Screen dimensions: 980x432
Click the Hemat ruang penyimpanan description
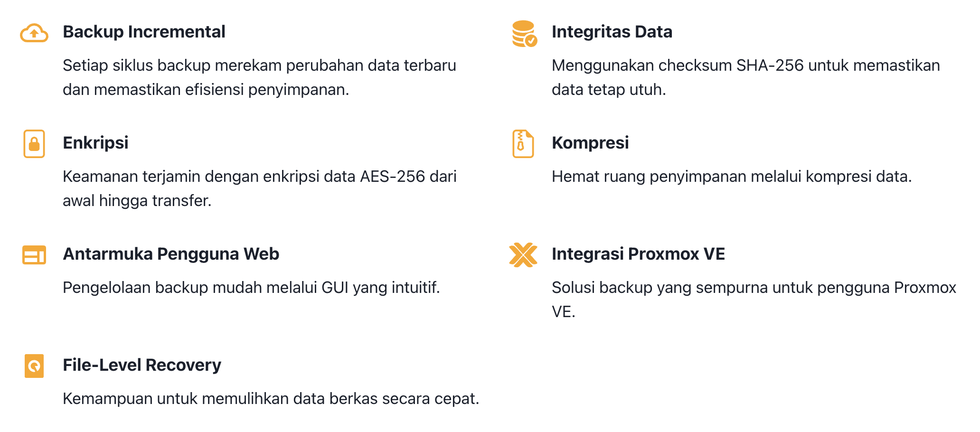point(732,177)
